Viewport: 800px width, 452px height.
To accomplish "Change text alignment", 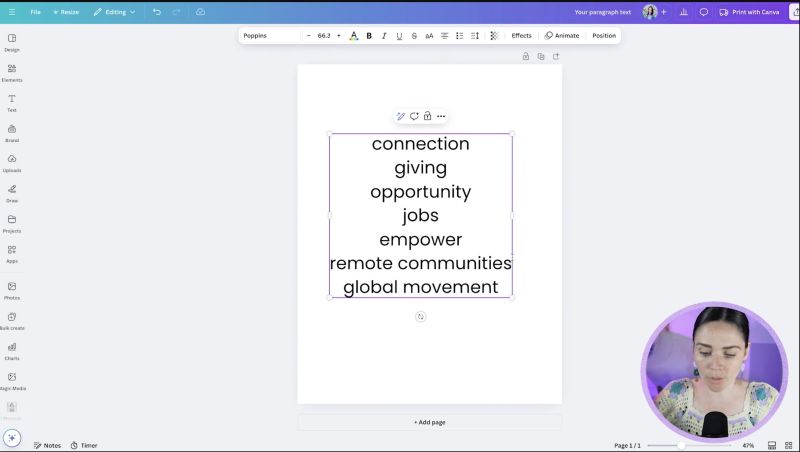I will pyautogui.click(x=444, y=36).
